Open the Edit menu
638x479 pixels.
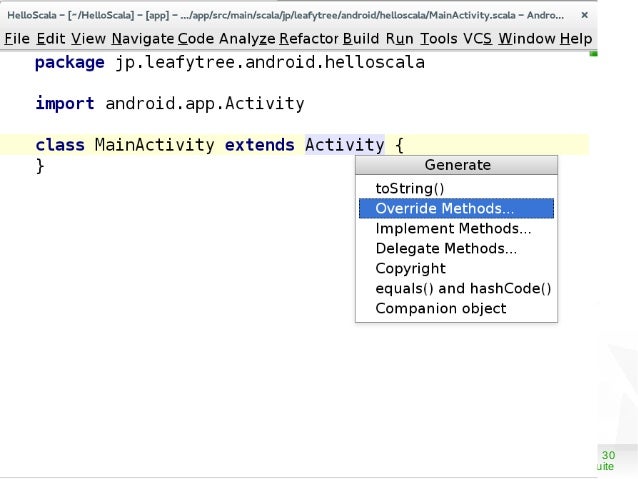click(51, 39)
